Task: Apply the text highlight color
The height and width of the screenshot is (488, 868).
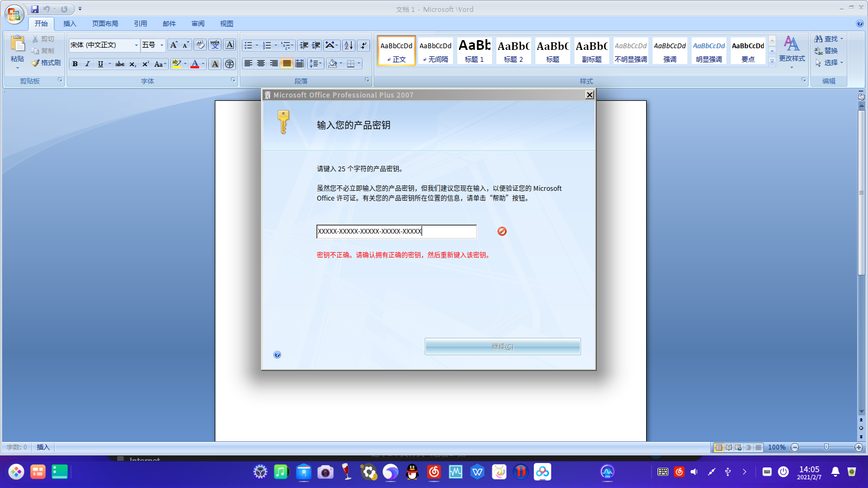Action: [176, 64]
